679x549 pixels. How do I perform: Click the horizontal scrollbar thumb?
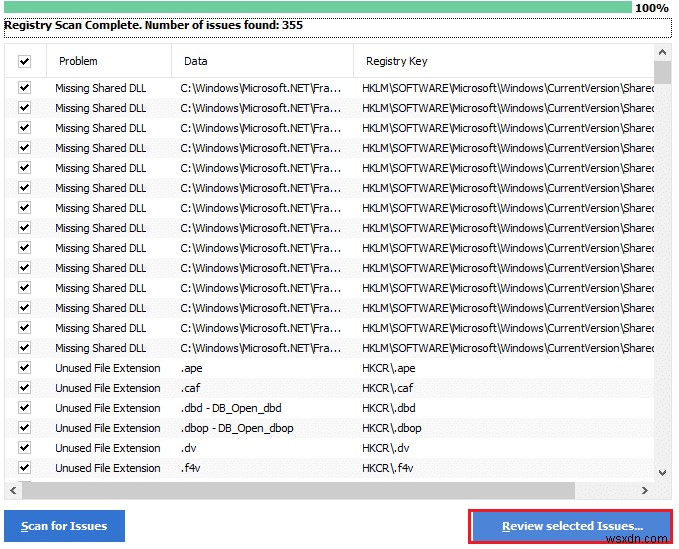[x=298, y=490]
